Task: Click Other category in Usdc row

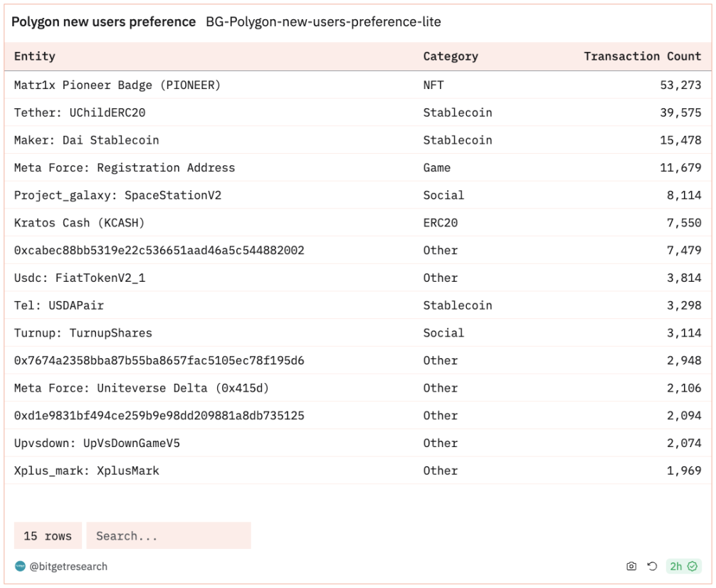Action: 441,278
